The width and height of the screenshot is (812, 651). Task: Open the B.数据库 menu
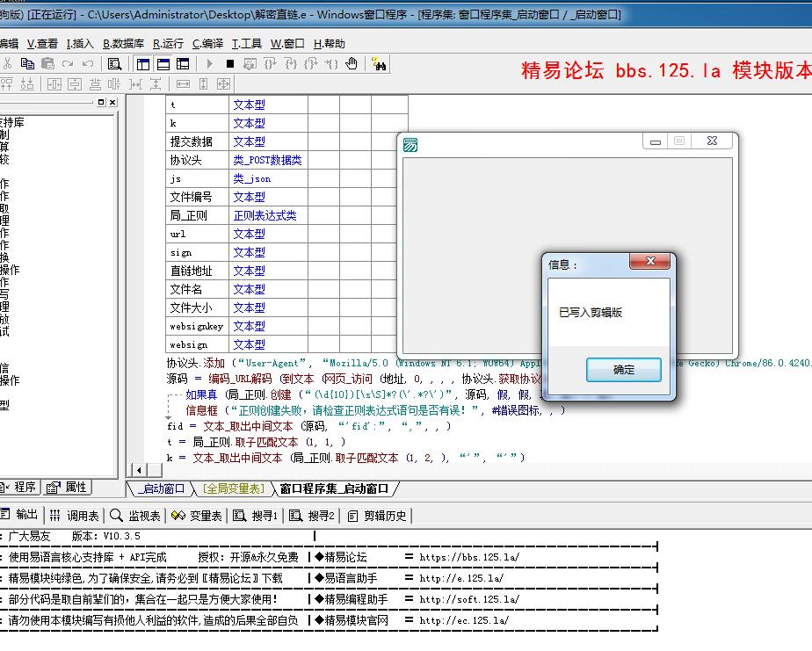pyautogui.click(x=123, y=44)
